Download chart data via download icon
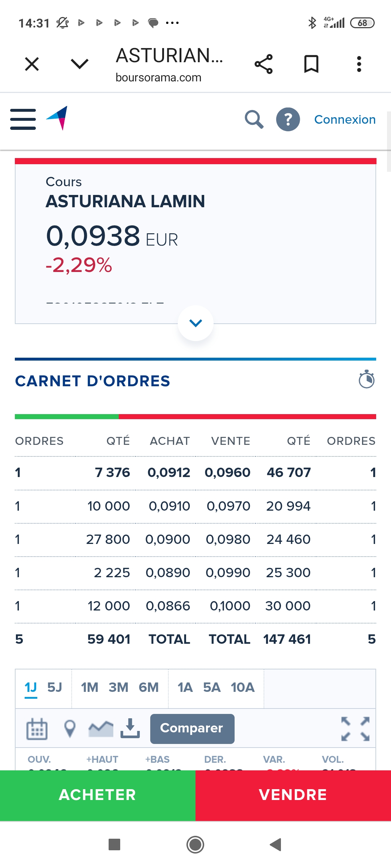Screen dimensions: 391x868 [x=130, y=728]
